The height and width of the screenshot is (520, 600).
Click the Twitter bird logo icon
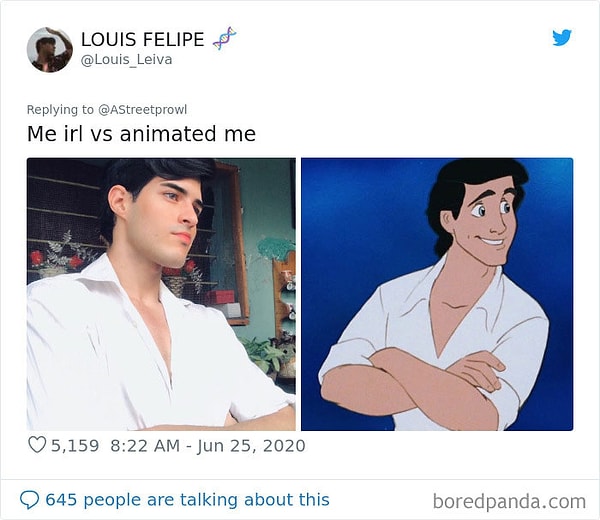(x=562, y=38)
